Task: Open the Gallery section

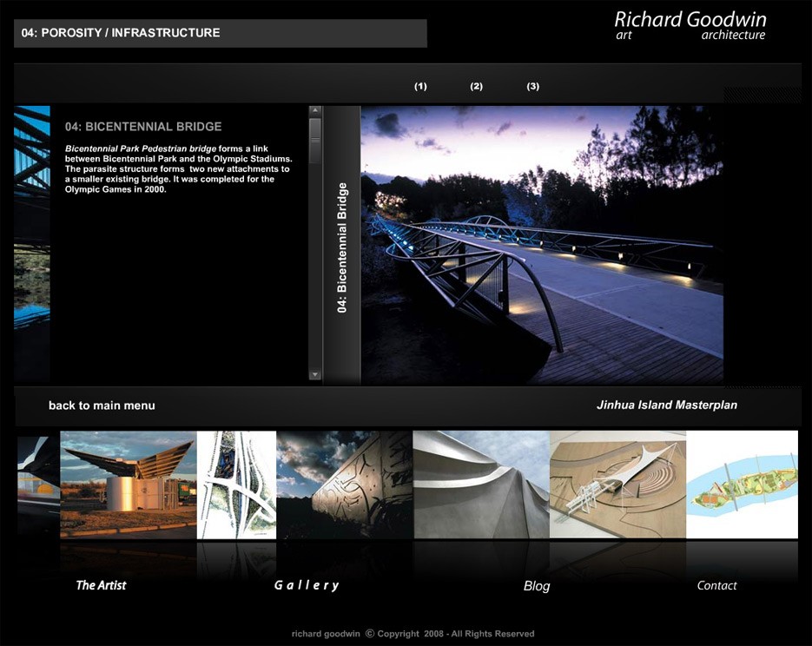Action: pyautogui.click(x=307, y=585)
